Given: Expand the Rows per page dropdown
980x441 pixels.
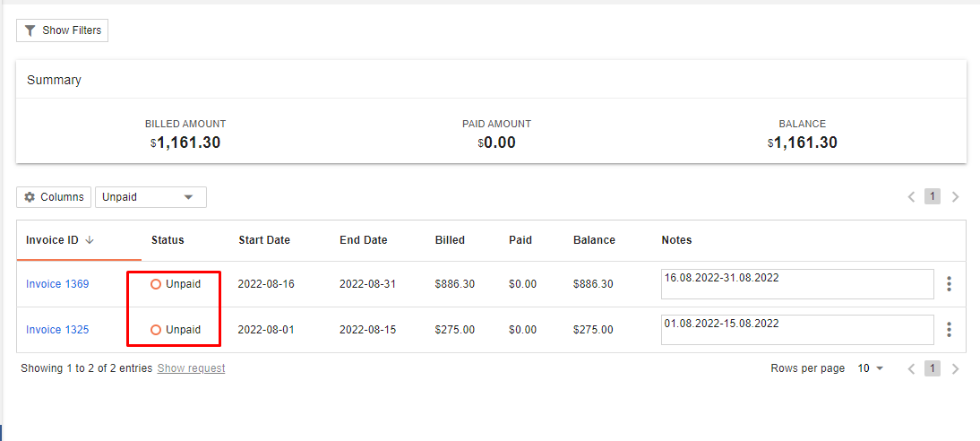Looking at the screenshot, I should (x=872, y=368).
